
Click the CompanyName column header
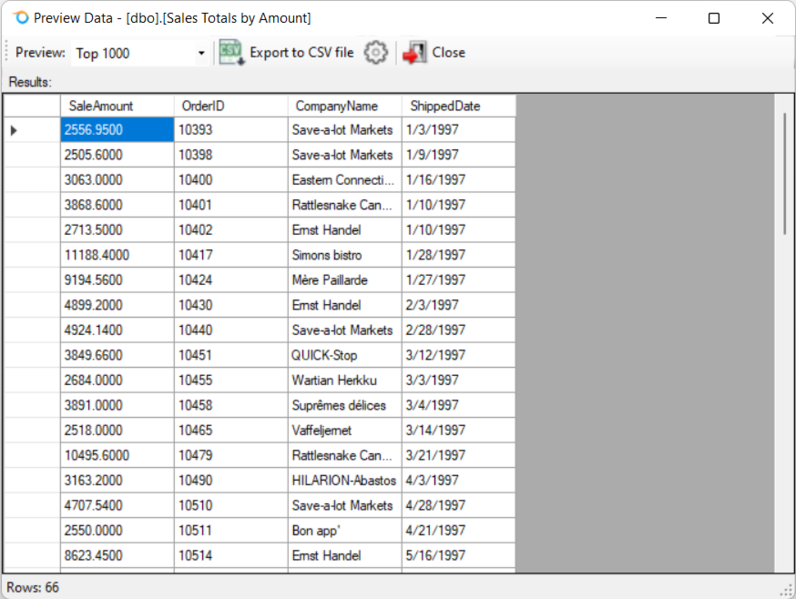[x=345, y=106]
